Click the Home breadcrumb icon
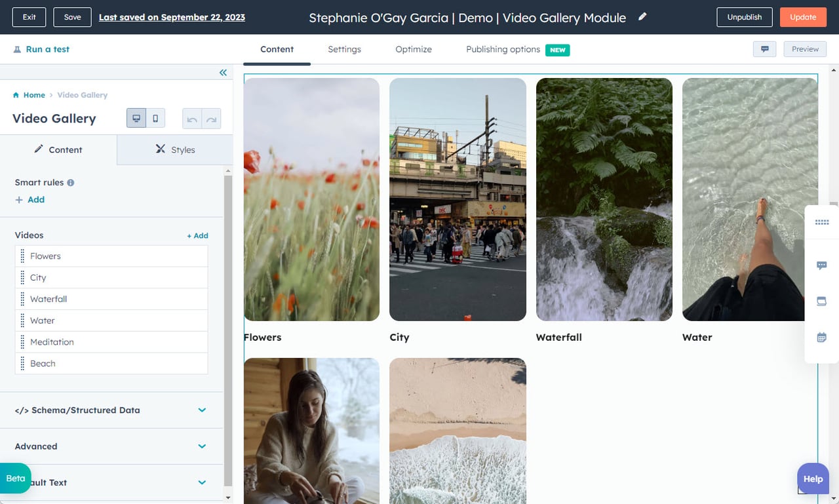The width and height of the screenshot is (839, 504). (16, 95)
